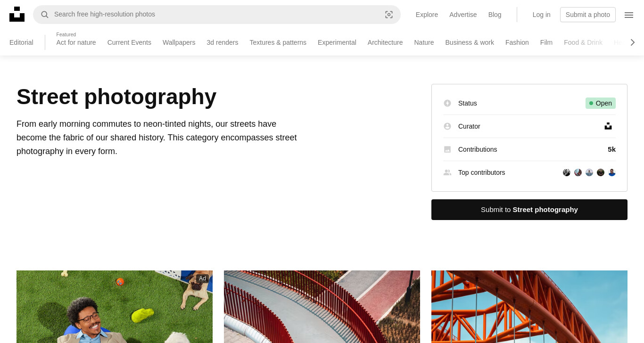Open visual search camera icon
The height and width of the screenshot is (343, 644).
(x=389, y=15)
